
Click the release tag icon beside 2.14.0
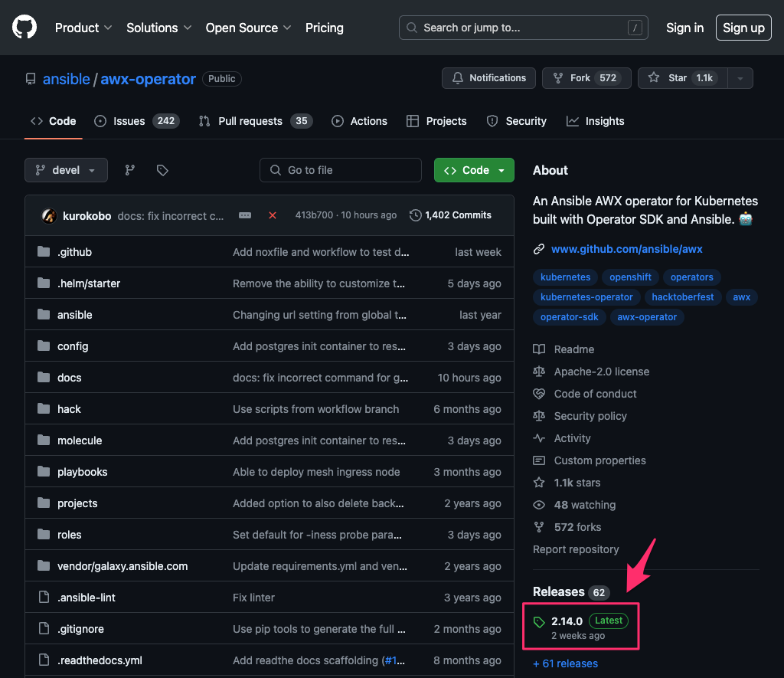(539, 622)
